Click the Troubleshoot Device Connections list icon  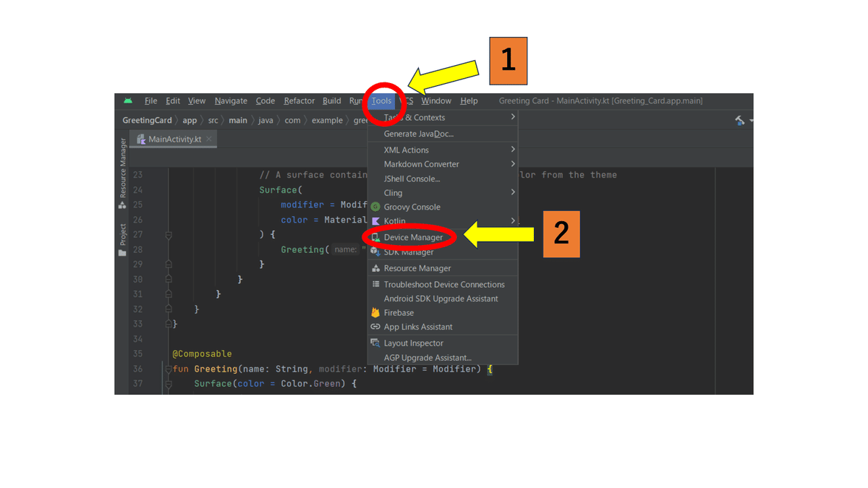(x=375, y=284)
